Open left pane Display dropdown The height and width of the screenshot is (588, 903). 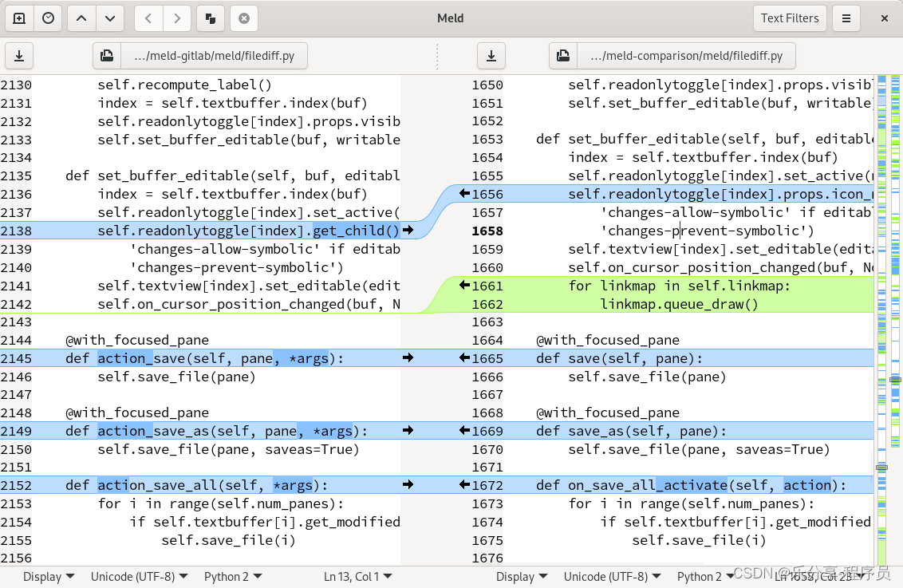pyautogui.click(x=49, y=577)
